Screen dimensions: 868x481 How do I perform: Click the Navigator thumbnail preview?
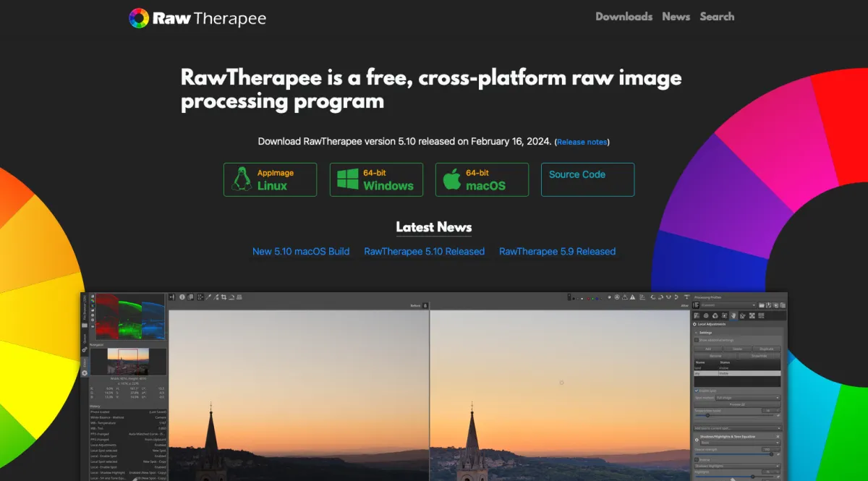coord(128,362)
